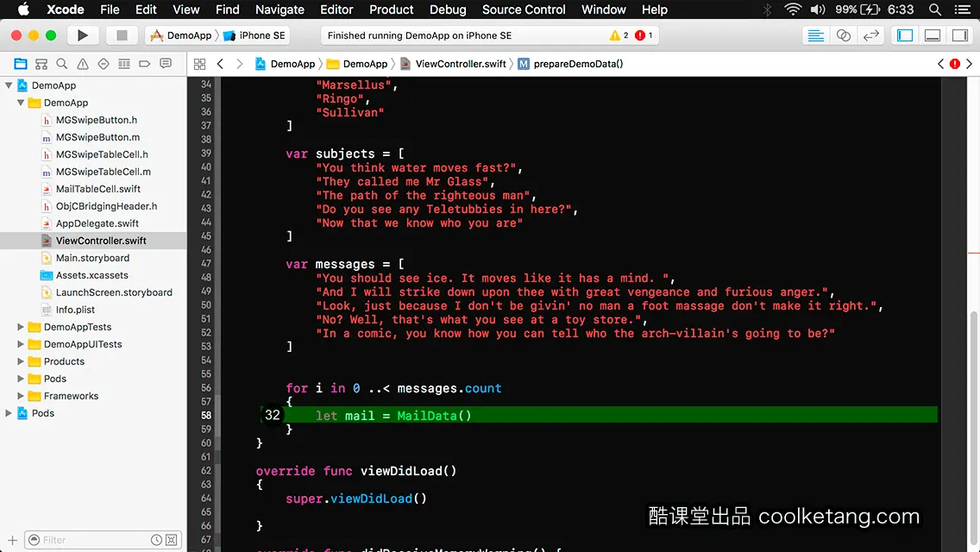Open Info.plist file
Image resolution: width=980 pixels, height=552 pixels.
pyautogui.click(x=75, y=310)
